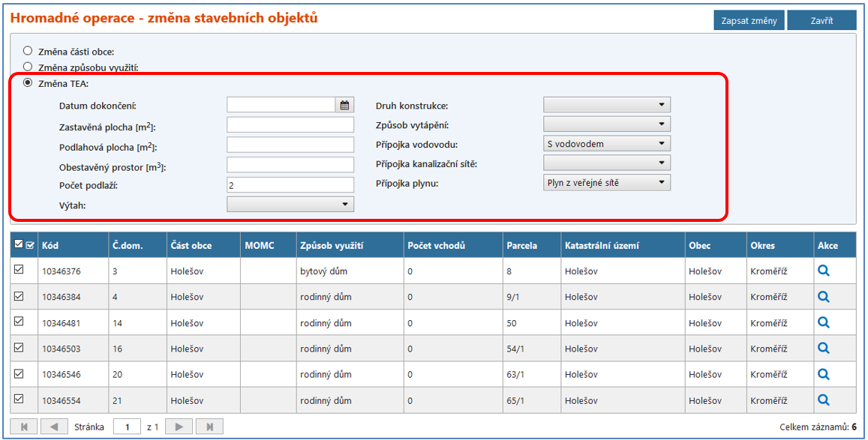Choose the Změna způsobu využití option
The height and width of the screenshot is (440, 868).
pos(29,67)
